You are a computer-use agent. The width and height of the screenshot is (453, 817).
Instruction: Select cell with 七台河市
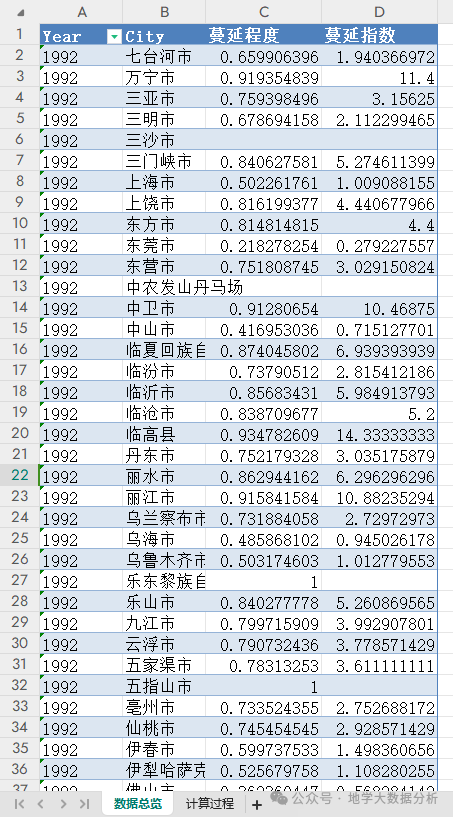[164, 56]
